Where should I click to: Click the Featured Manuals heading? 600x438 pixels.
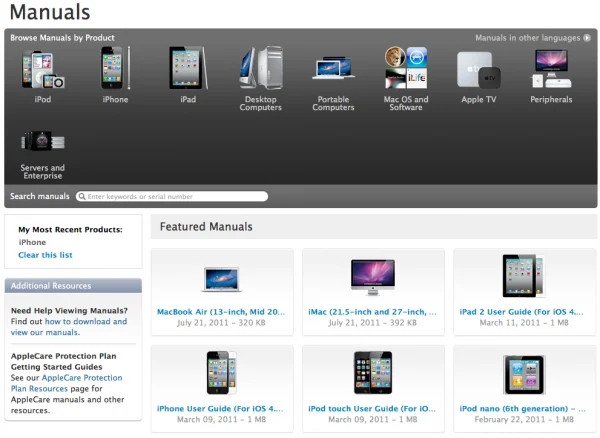click(x=206, y=227)
